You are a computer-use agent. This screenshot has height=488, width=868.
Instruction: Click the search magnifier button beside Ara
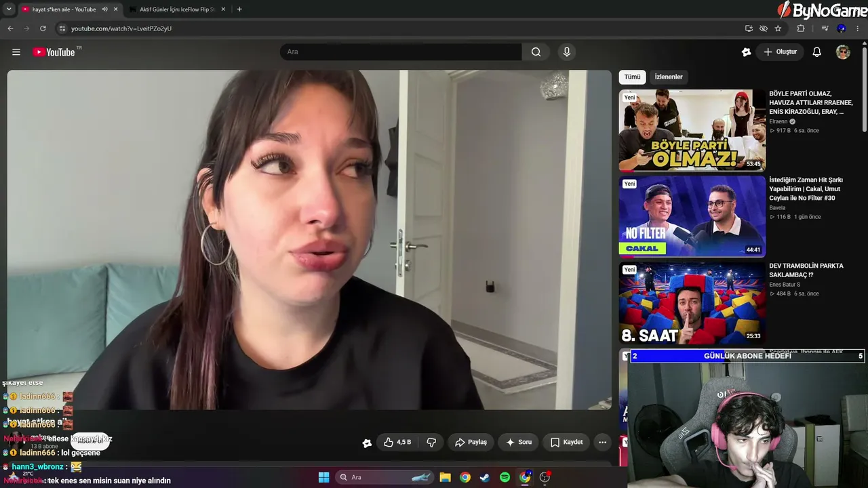(x=536, y=52)
